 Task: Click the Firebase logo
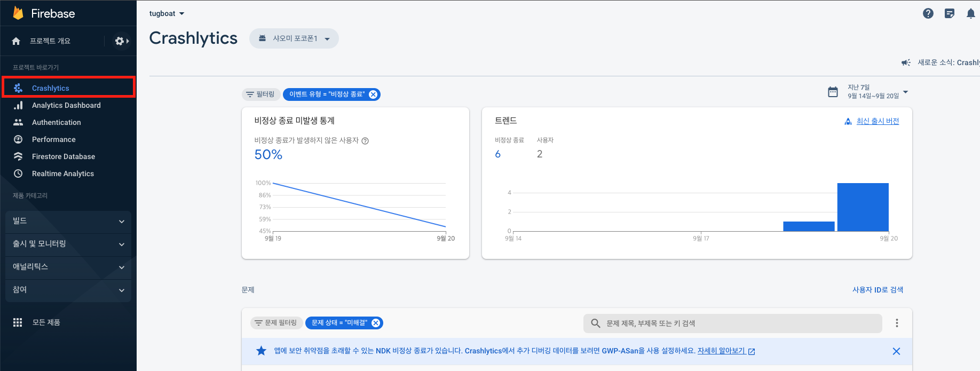click(18, 13)
